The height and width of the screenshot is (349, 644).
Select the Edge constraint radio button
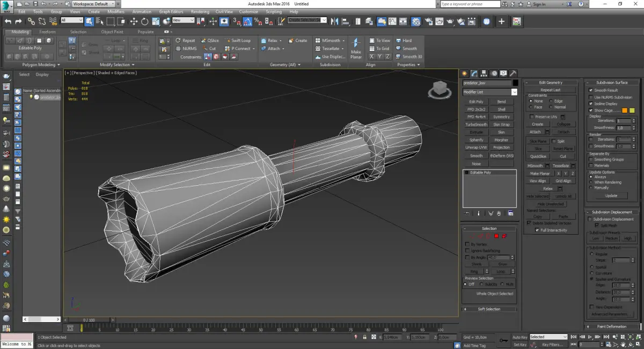551,101
